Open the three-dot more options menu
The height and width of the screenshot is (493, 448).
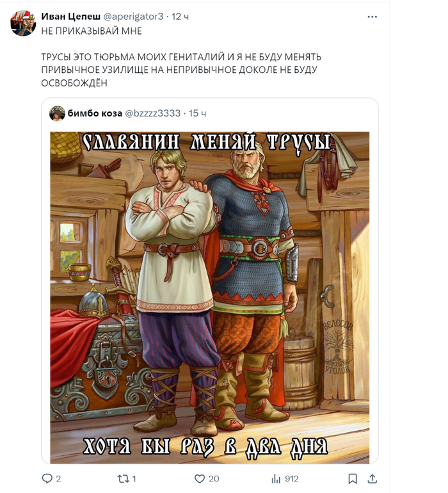(x=372, y=17)
